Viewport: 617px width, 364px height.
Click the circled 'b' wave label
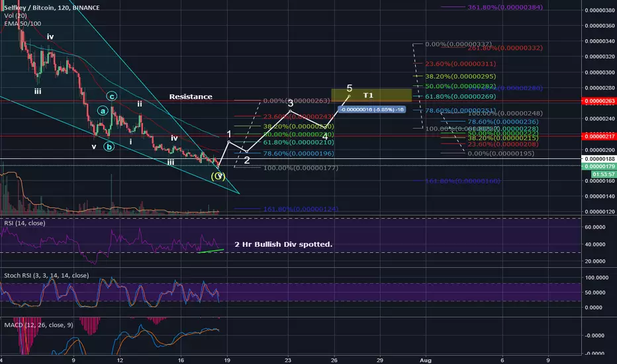coord(109,147)
